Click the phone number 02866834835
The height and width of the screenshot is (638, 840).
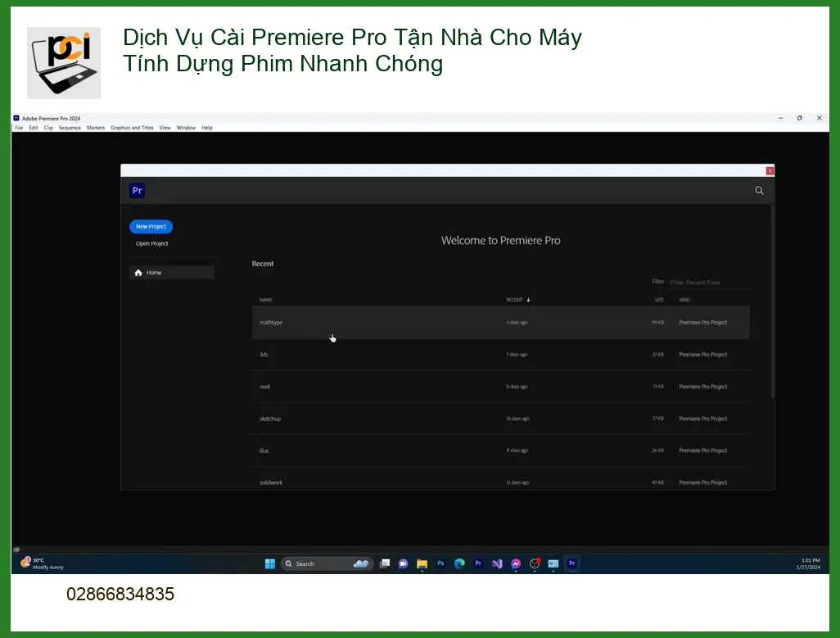(120, 594)
